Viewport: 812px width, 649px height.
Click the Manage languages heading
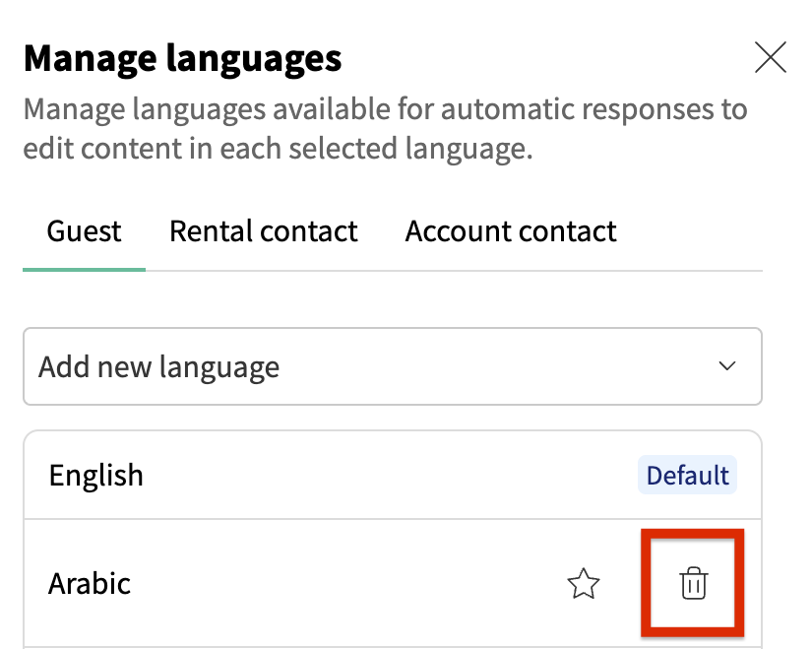coord(183,58)
